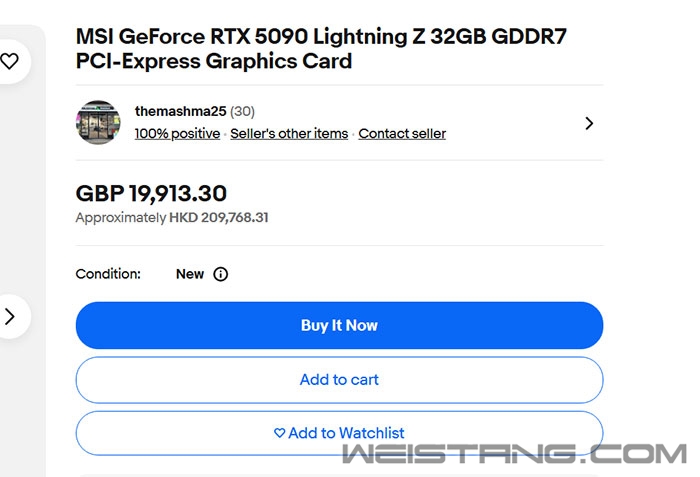Open the Seller's other items link
Image resolution: width=700 pixels, height=477 pixels.
click(289, 133)
